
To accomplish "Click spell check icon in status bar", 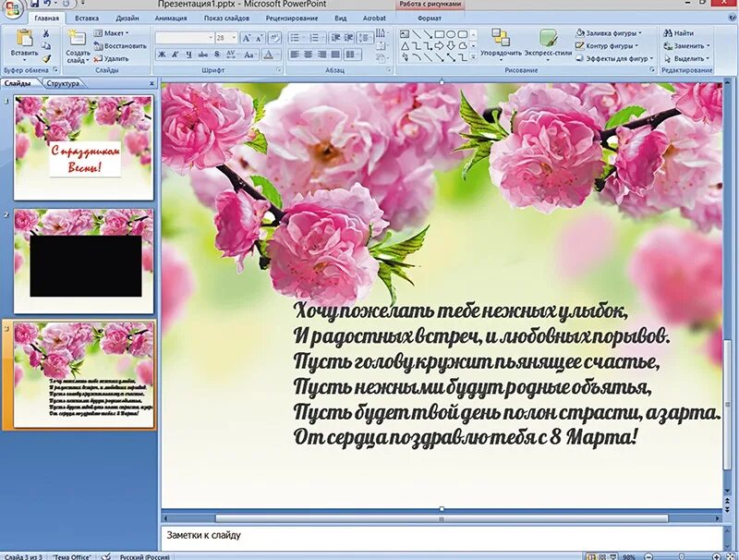I will (106, 556).
